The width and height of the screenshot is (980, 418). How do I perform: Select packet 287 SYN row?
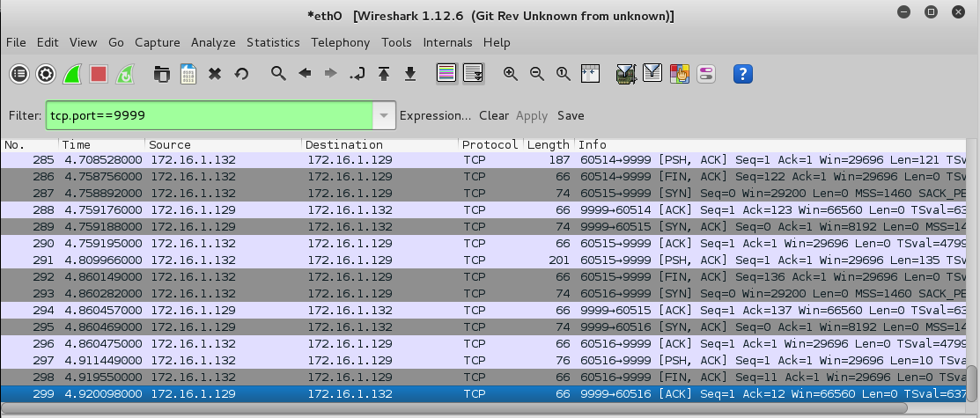(x=483, y=193)
